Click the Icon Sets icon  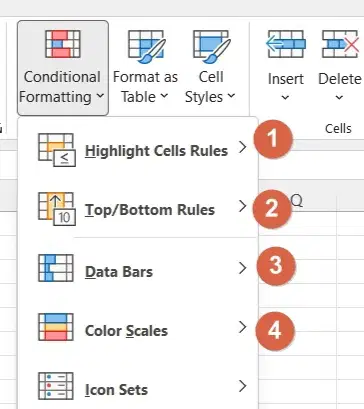tap(56, 386)
